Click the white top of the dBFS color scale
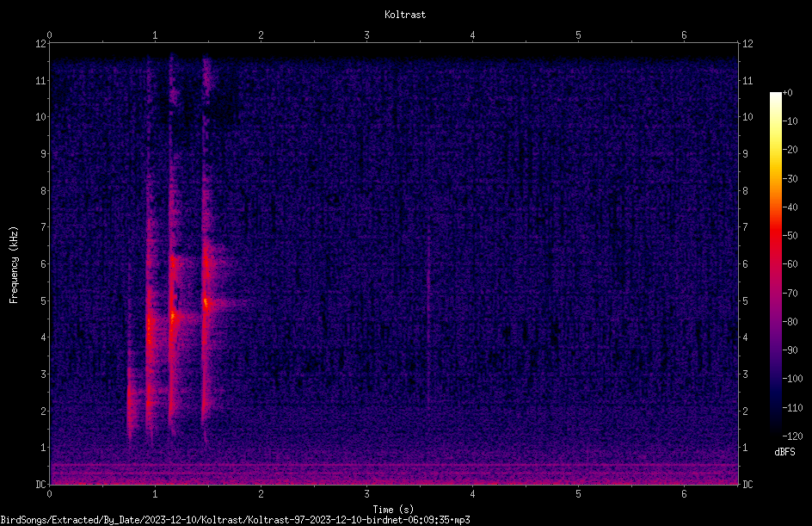812x526 pixels. pyautogui.click(x=775, y=97)
